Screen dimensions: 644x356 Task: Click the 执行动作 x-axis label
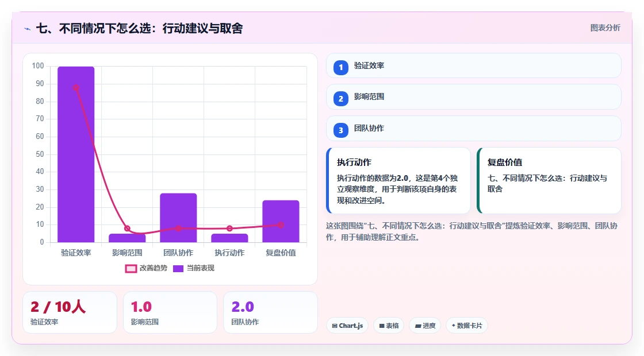pos(229,253)
